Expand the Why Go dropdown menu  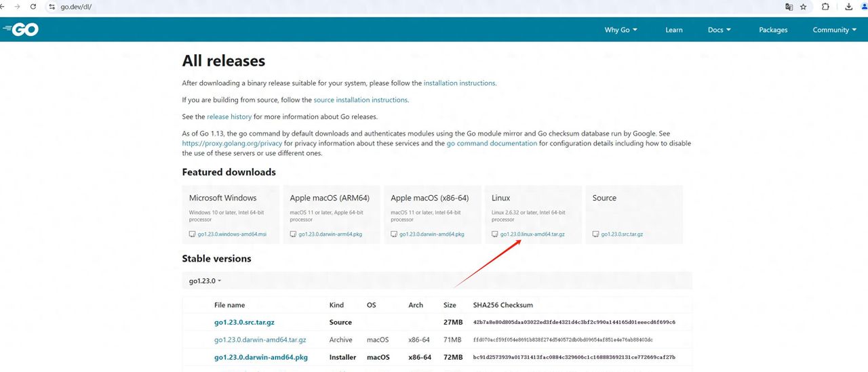click(620, 30)
